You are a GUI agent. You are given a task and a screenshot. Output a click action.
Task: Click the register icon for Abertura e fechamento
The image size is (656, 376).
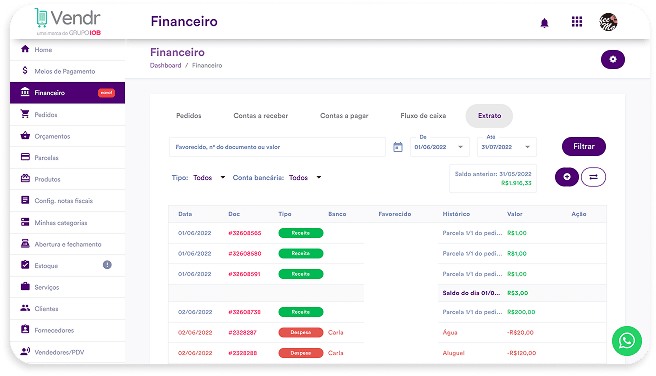pyautogui.click(x=25, y=243)
